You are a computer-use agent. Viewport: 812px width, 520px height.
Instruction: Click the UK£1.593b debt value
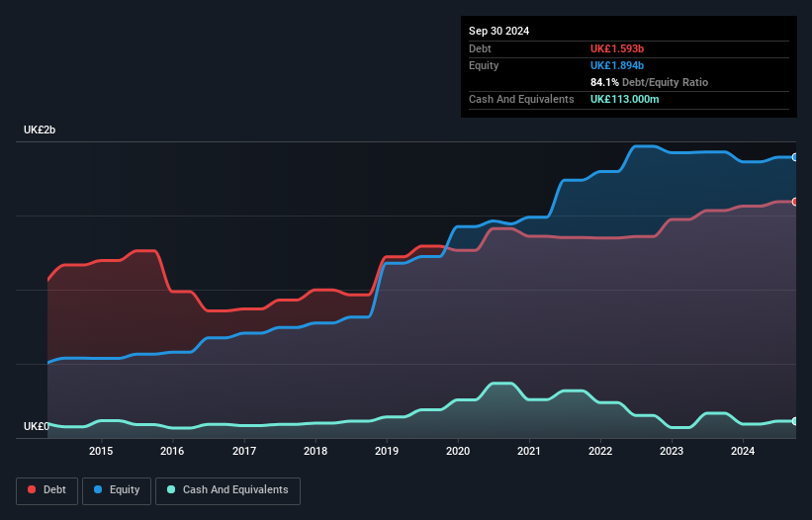(x=617, y=48)
